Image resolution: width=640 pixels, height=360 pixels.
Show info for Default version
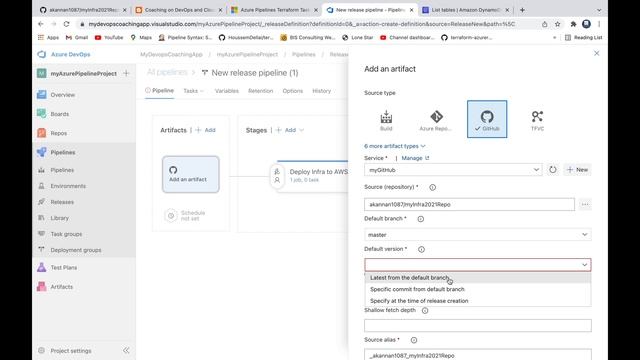click(x=421, y=249)
